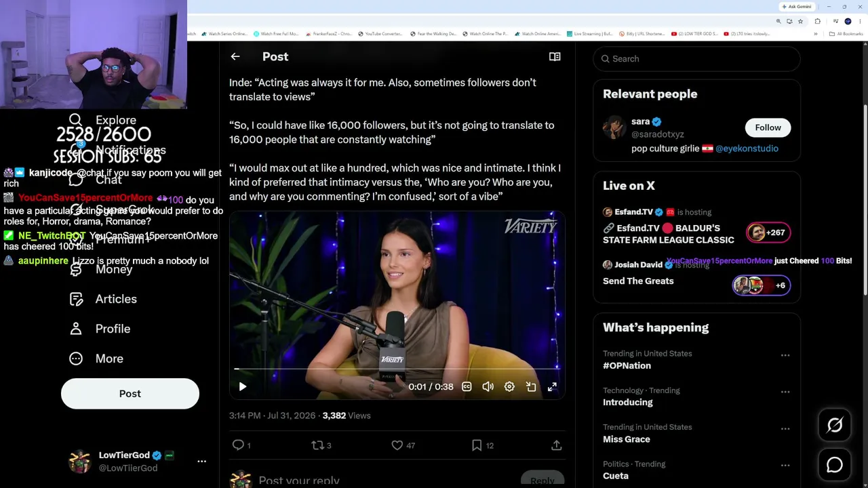868x488 pixels.
Task: Open the @eyekonstudio mention link
Action: (747, 148)
